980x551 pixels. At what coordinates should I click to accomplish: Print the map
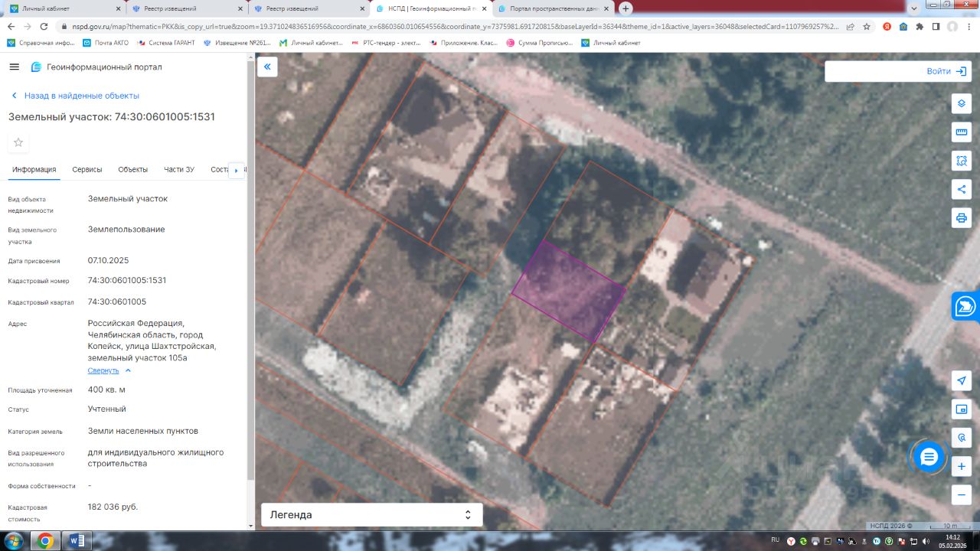point(962,217)
